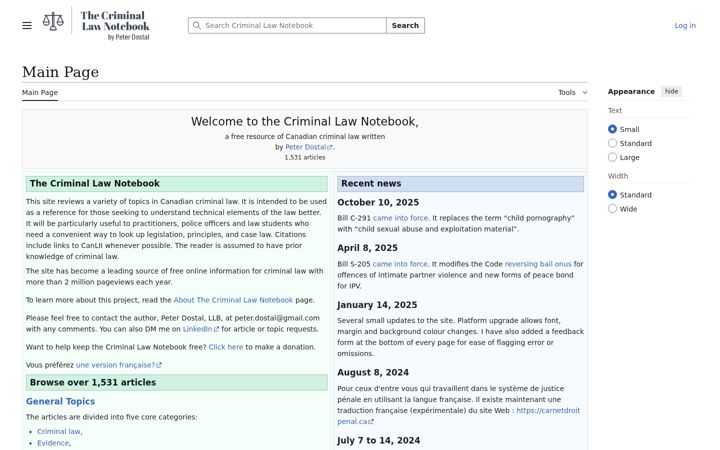Image resolution: width=720 pixels, height=450 pixels.
Task: Open the hamburger main menu
Action: pos(27,25)
